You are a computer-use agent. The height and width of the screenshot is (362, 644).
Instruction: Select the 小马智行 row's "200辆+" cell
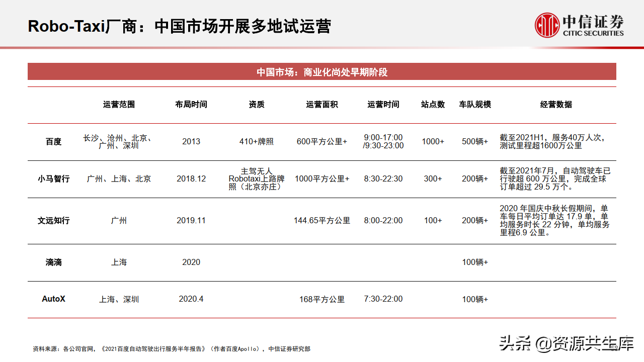click(475, 178)
